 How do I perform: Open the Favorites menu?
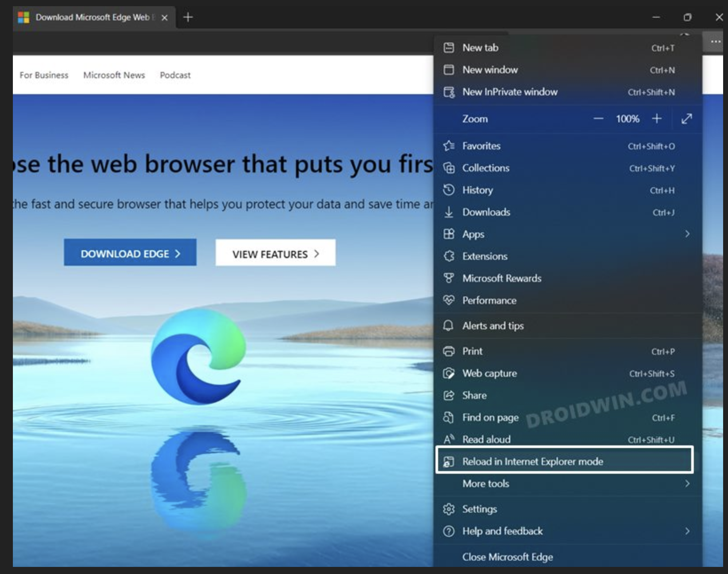pyautogui.click(x=482, y=146)
